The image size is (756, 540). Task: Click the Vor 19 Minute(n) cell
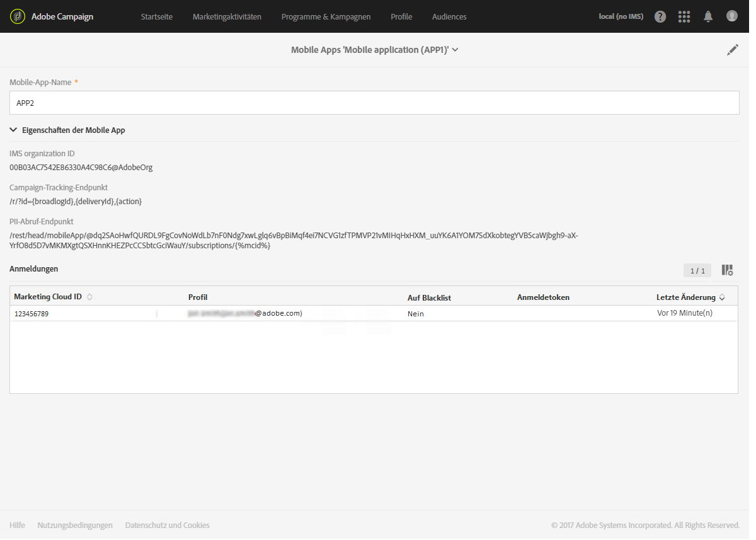[685, 313]
